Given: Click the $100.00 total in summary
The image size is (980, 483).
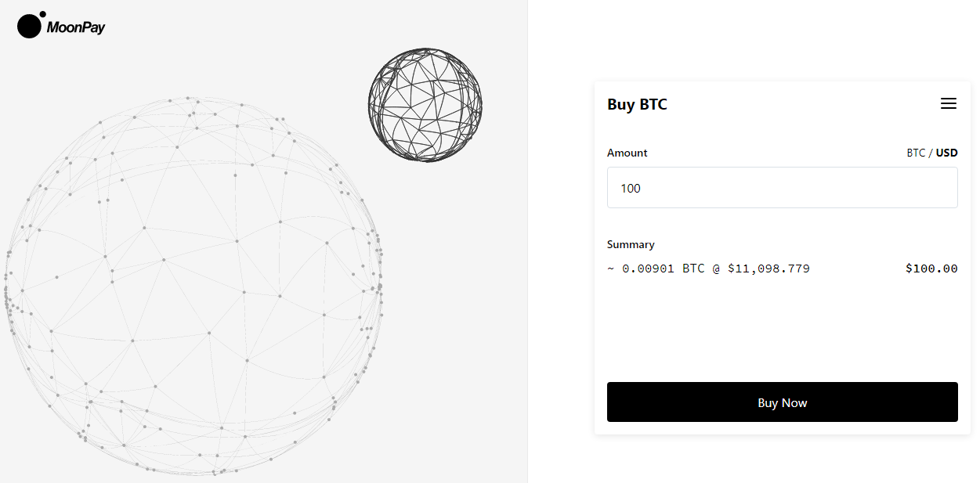Looking at the screenshot, I should pos(931,269).
